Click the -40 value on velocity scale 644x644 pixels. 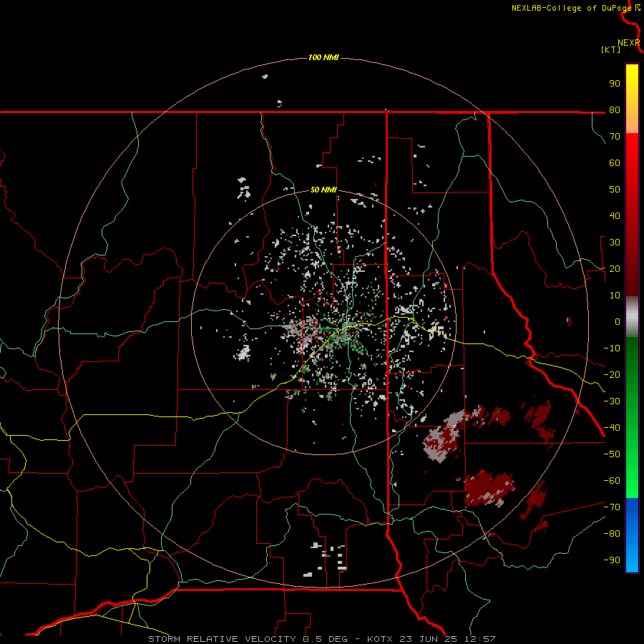[x=612, y=428]
